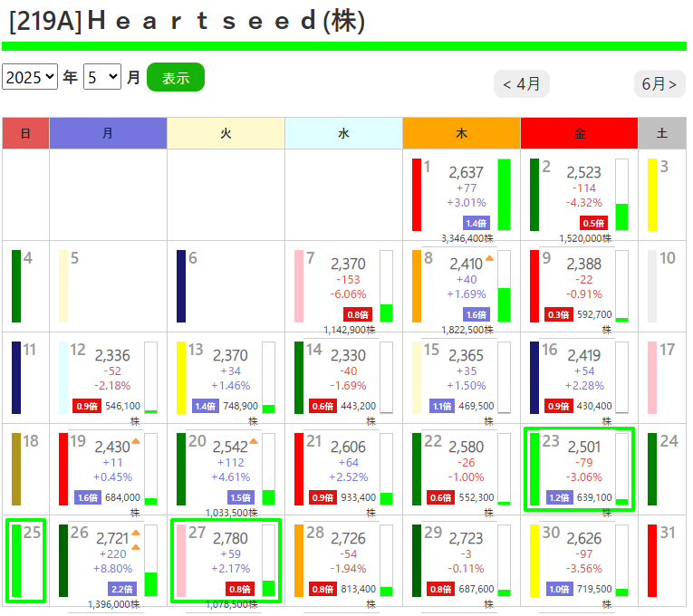Select the 月 Monday column header

coord(108,133)
